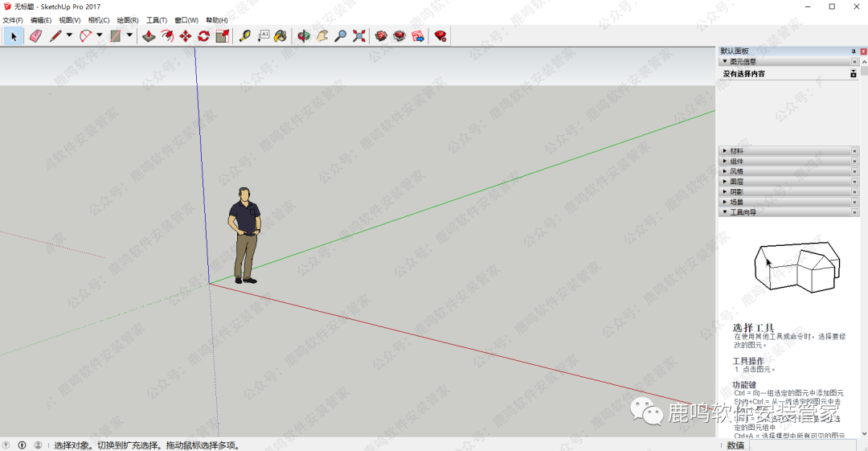Activate the Paint Bucket tool
This screenshot has height=451, width=868.
[x=280, y=35]
